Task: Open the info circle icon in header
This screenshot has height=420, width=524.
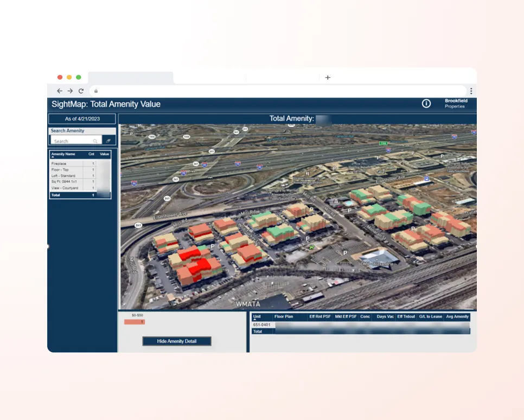Action: click(x=426, y=104)
